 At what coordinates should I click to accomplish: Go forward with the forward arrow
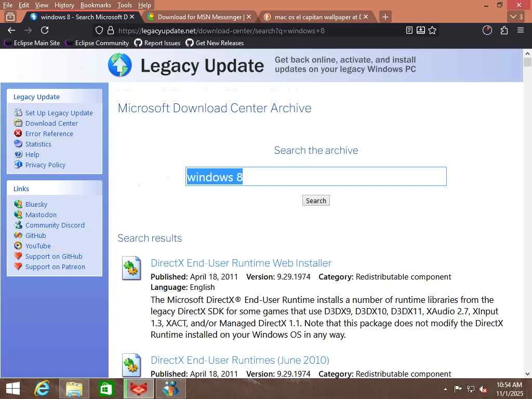(x=28, y=31)
